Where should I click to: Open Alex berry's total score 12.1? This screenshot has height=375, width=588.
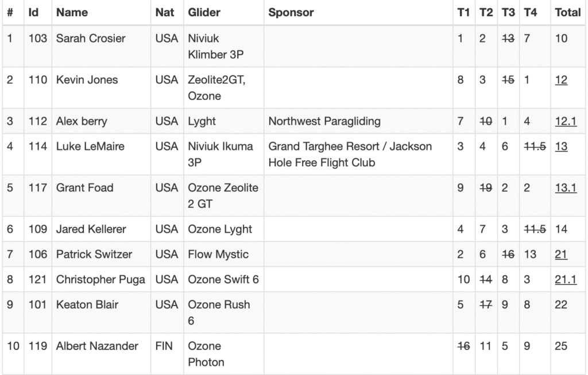566,122
